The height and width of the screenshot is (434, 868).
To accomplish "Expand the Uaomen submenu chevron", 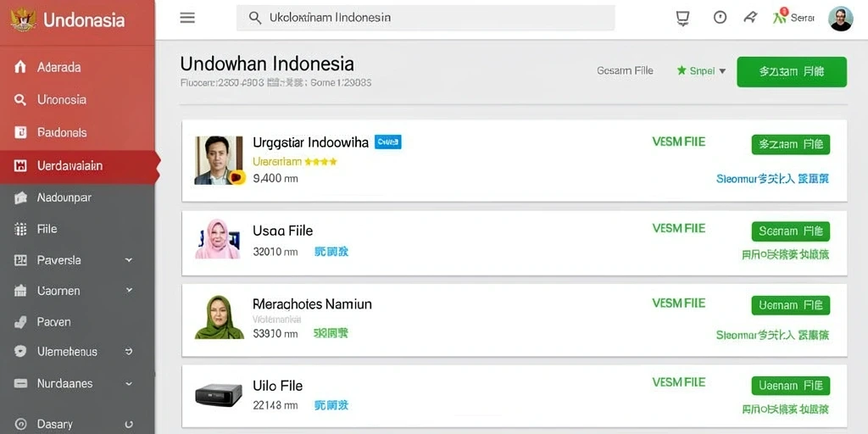I will coord(129,290).
